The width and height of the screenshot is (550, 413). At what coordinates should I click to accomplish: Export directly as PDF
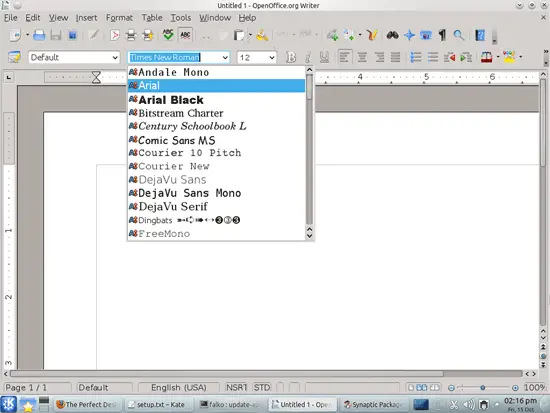tap(114, 35)
